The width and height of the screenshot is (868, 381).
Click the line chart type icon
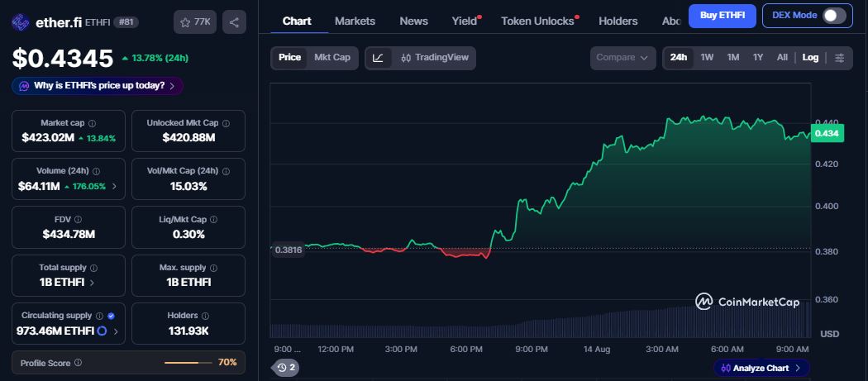pyautogui.click(x=378, y=58)
